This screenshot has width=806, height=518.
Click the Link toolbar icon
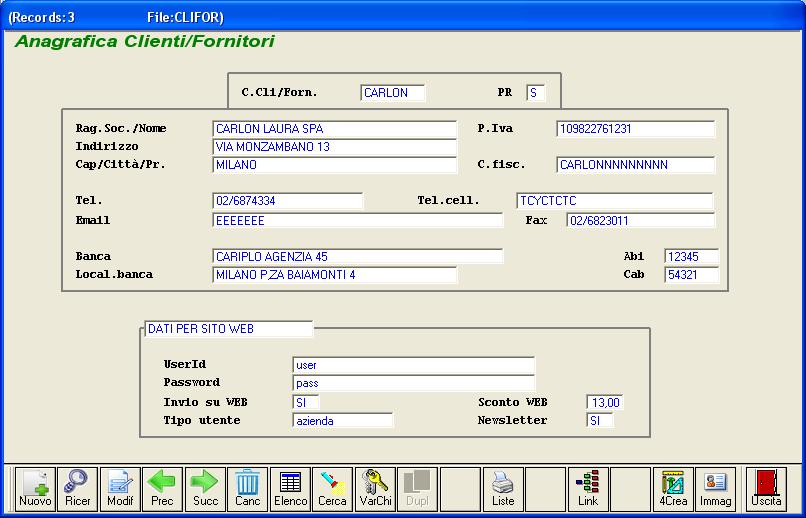click(588, 489)
